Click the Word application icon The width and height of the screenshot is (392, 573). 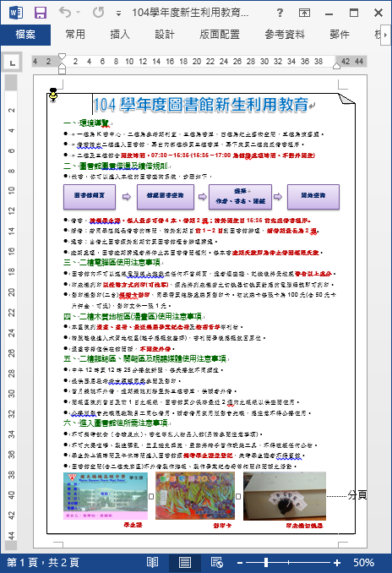(16, 13)
